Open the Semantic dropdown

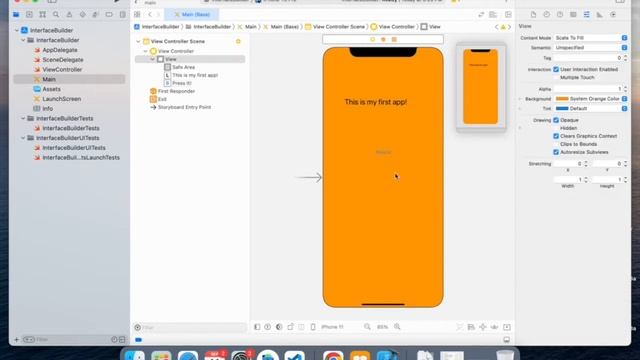coord(590,48)
